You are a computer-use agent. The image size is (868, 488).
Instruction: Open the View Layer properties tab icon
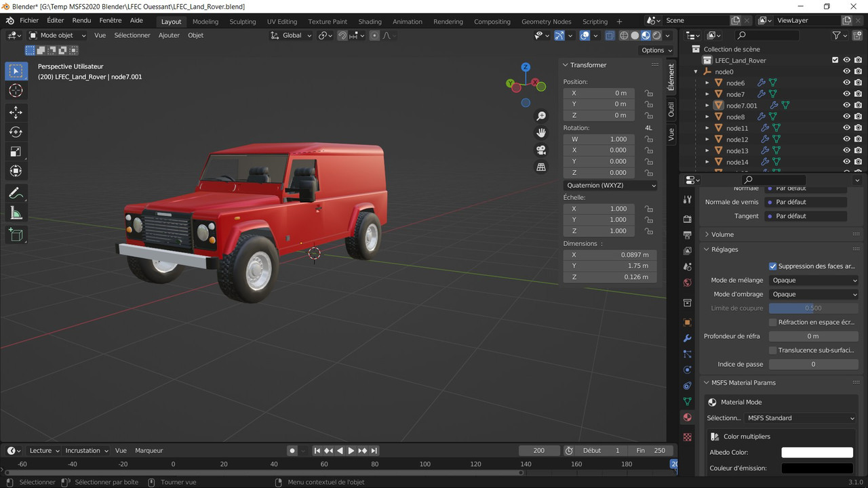688,251
